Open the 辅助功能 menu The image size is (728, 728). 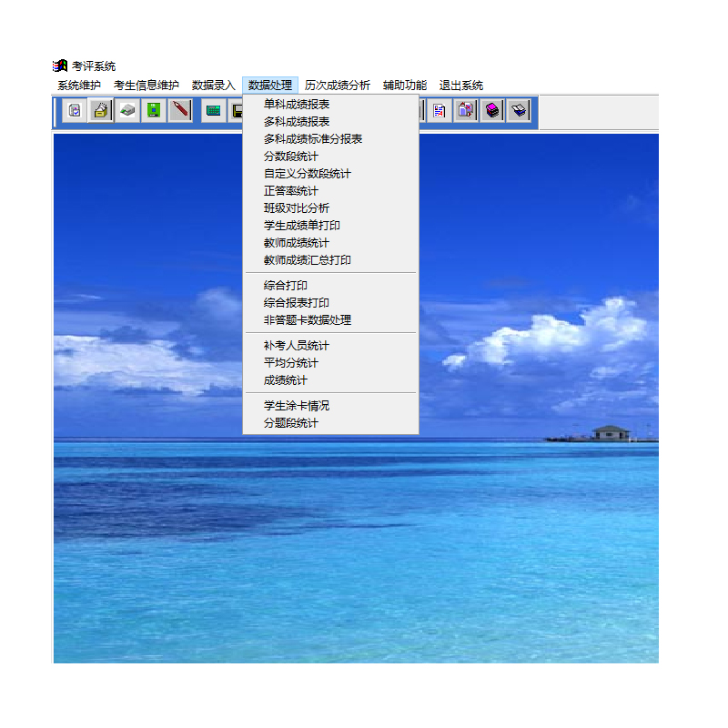coord(405,86)
